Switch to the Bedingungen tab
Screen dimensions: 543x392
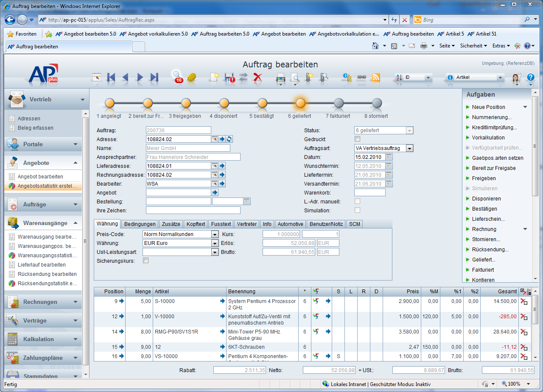click(x=140, y=224)
